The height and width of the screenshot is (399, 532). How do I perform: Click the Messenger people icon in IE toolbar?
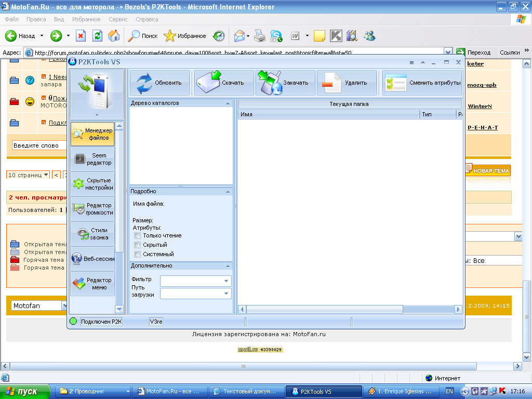369,36
